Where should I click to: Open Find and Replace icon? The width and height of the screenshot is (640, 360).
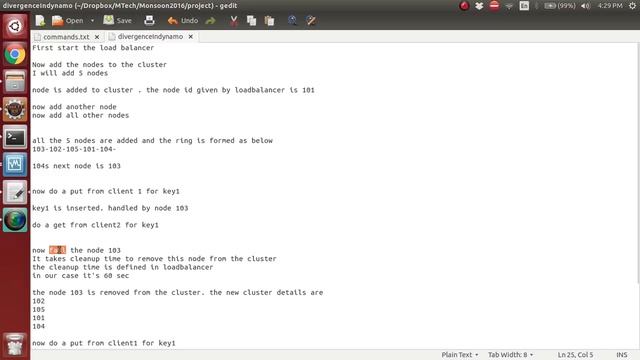point(311,20)
